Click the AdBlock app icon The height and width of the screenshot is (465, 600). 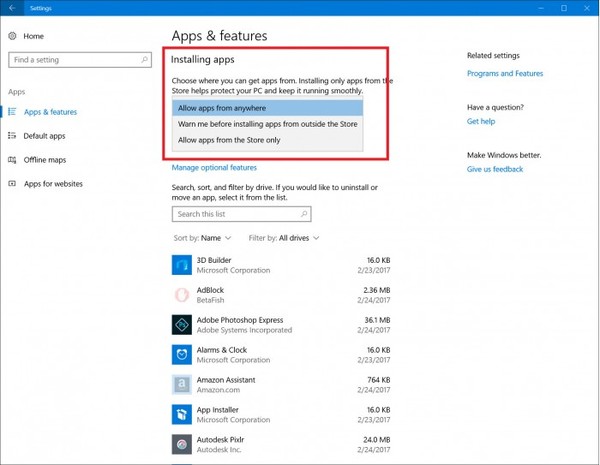click(182, 295)
